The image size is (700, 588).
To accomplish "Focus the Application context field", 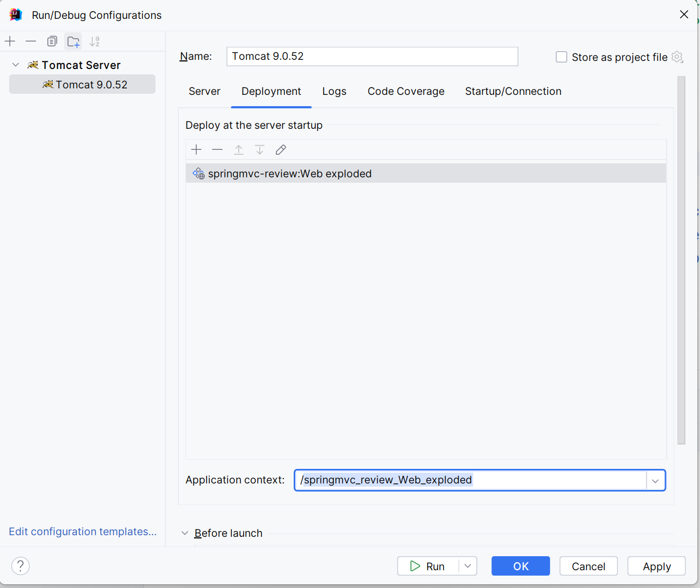I will 470,480.
